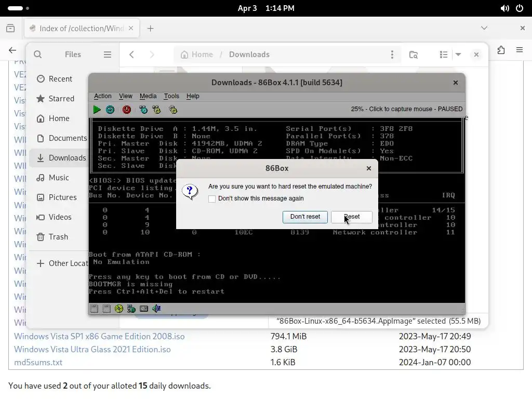Open the Action menu in 86Box
The width and height of the screenshot is (532, 399).
(102, 96)
